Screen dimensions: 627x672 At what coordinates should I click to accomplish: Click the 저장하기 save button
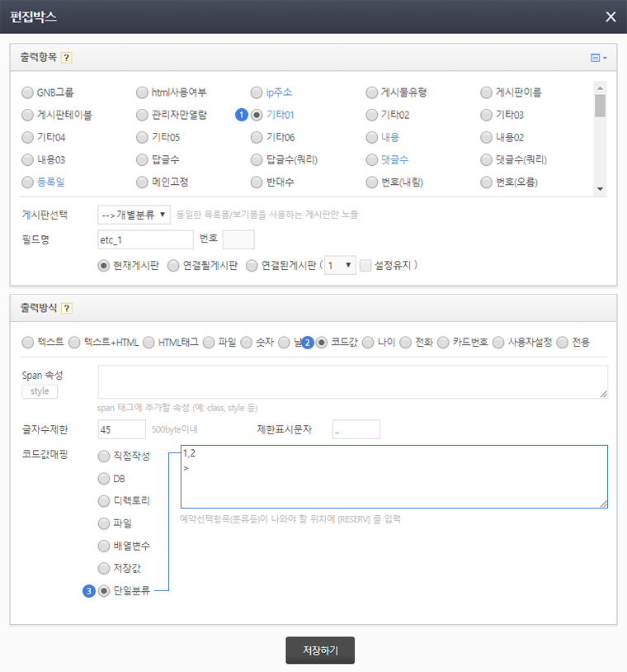click(x=320, y=650)
